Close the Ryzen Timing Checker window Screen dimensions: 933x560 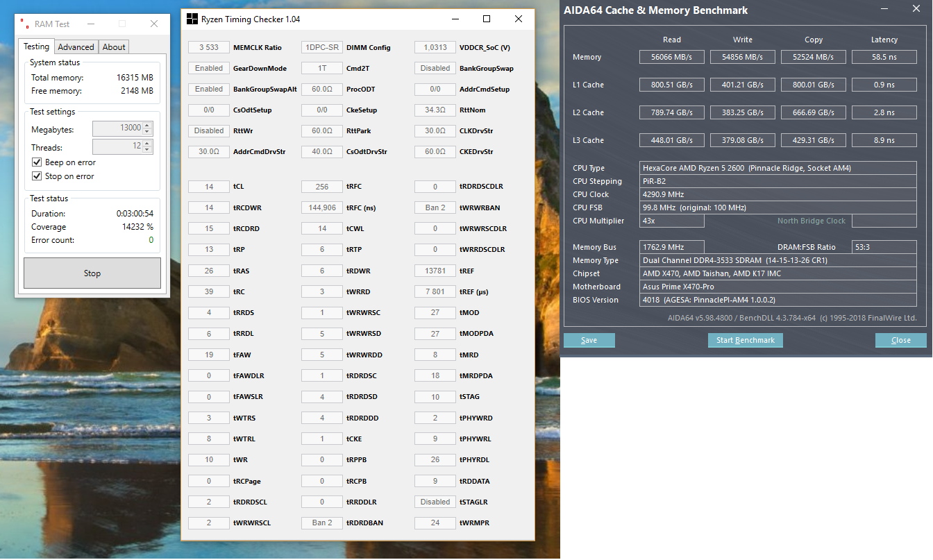pos(519,19)
